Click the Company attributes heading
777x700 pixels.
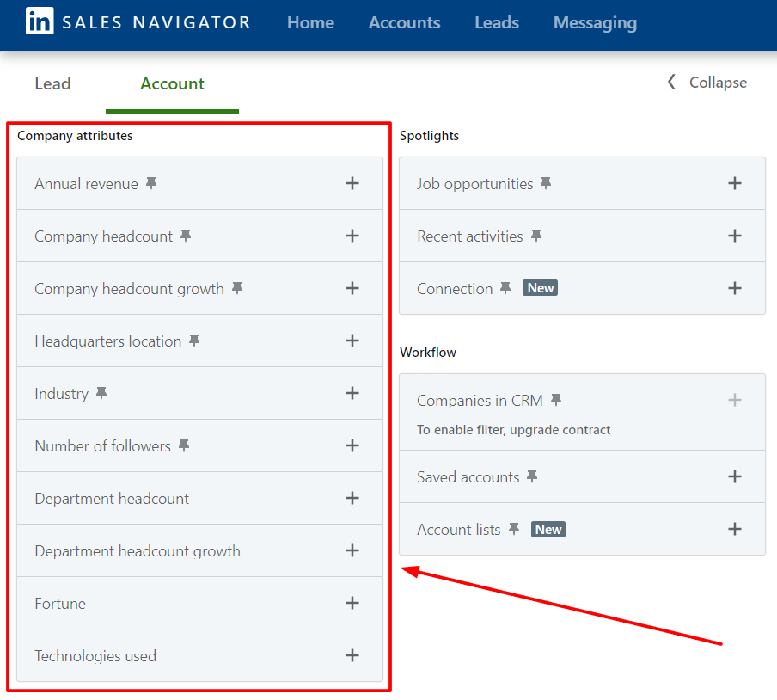pos(75,136)
